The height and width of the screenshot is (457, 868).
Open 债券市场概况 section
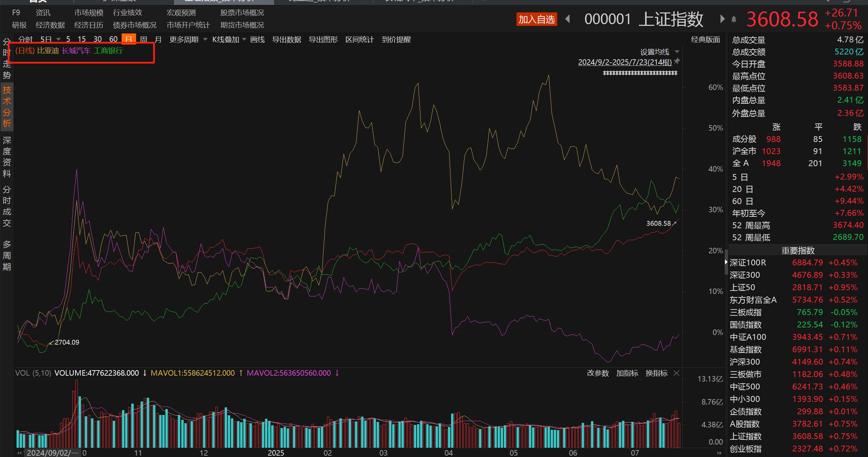pos(135,25)
